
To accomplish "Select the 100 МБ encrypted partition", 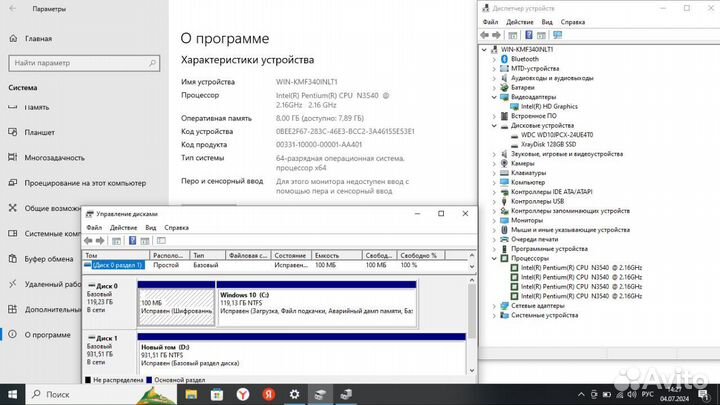I will point(176,304).
